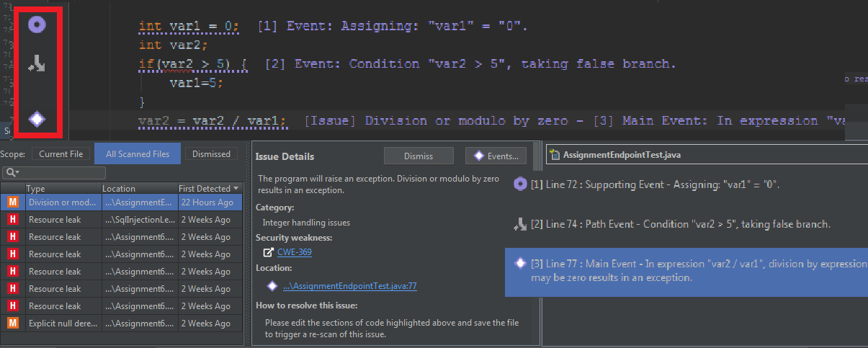The width and height of the screenshot is (868, 348).
Task: Show Dismissed issues scope
Action: [x=211, y=153]
